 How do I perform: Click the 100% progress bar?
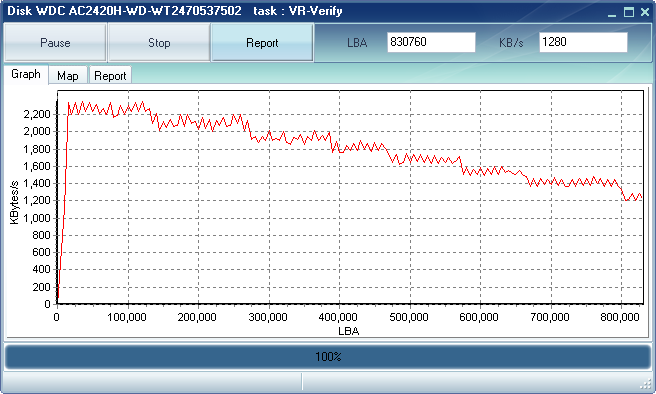click(328, 357)
